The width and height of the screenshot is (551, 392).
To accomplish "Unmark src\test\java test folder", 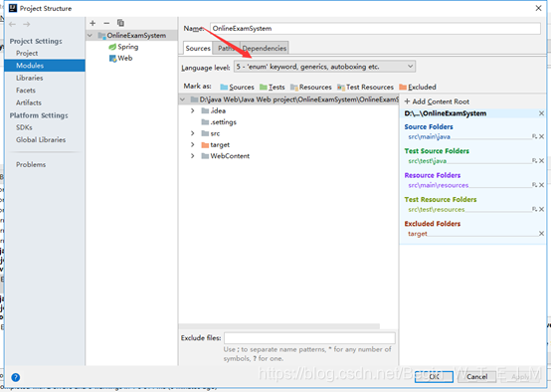I will tap(541, 160).
